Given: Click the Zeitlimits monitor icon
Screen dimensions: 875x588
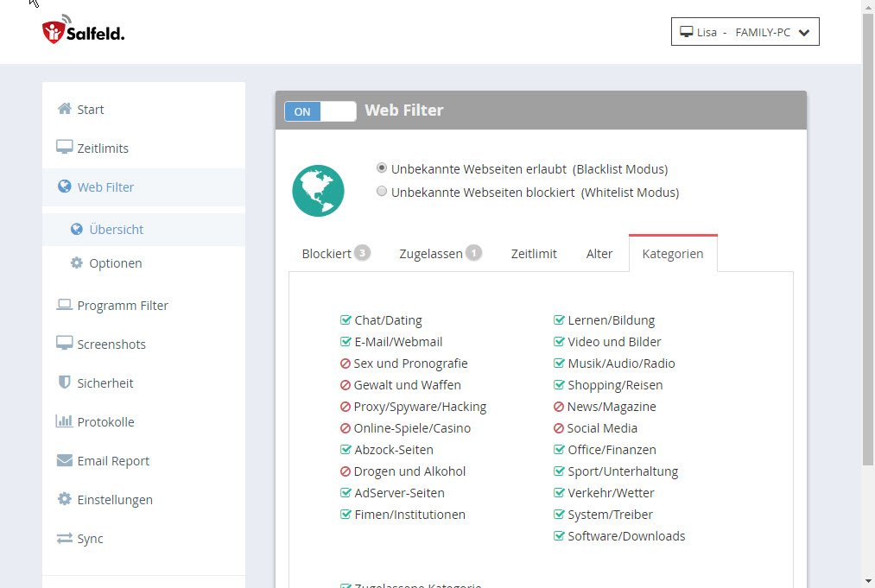Looking at the screenshot, I should pyautogui.click(x=64, y=148).
